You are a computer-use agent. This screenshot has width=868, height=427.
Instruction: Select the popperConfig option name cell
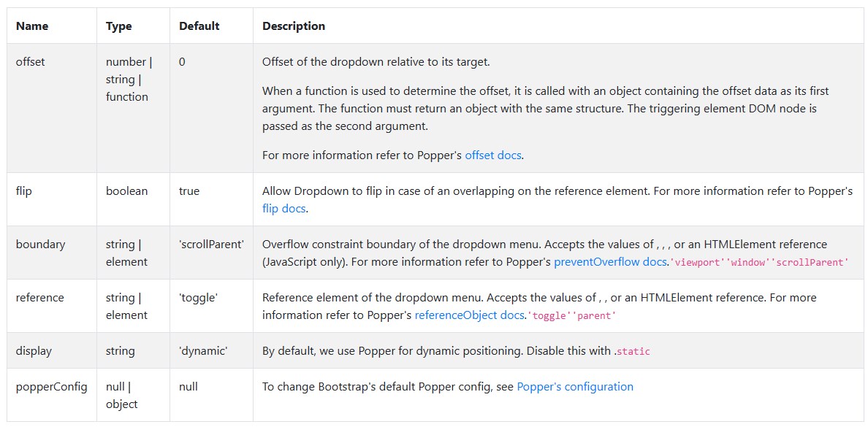[51, 387]
